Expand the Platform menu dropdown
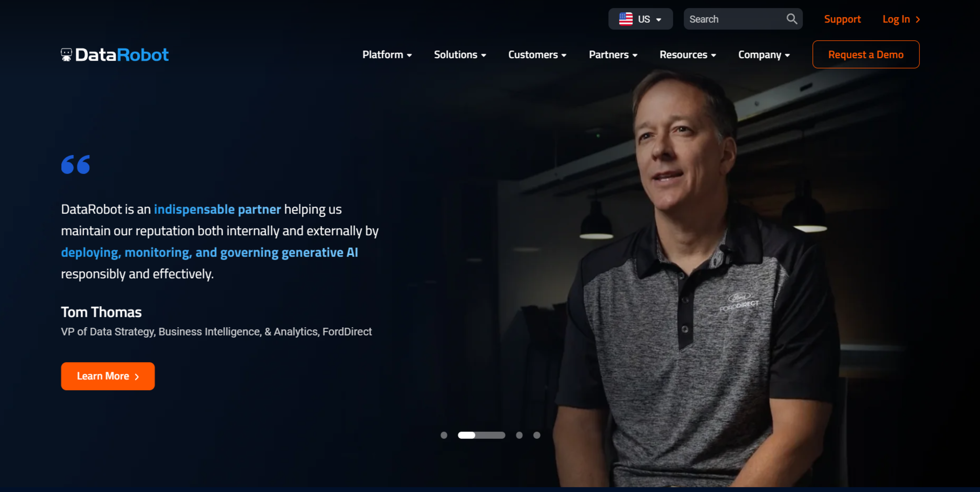 [409, 56]
